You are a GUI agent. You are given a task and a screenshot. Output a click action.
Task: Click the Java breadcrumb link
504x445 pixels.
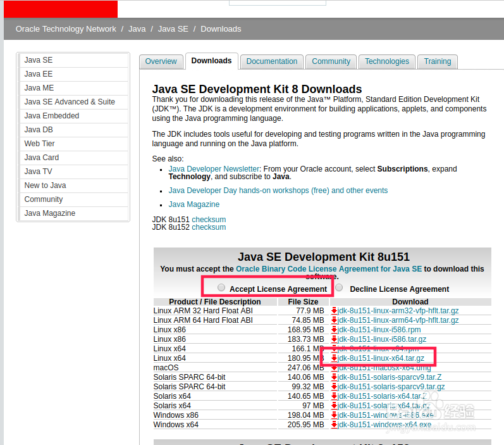pyautogui.click(x=137, y=29)
